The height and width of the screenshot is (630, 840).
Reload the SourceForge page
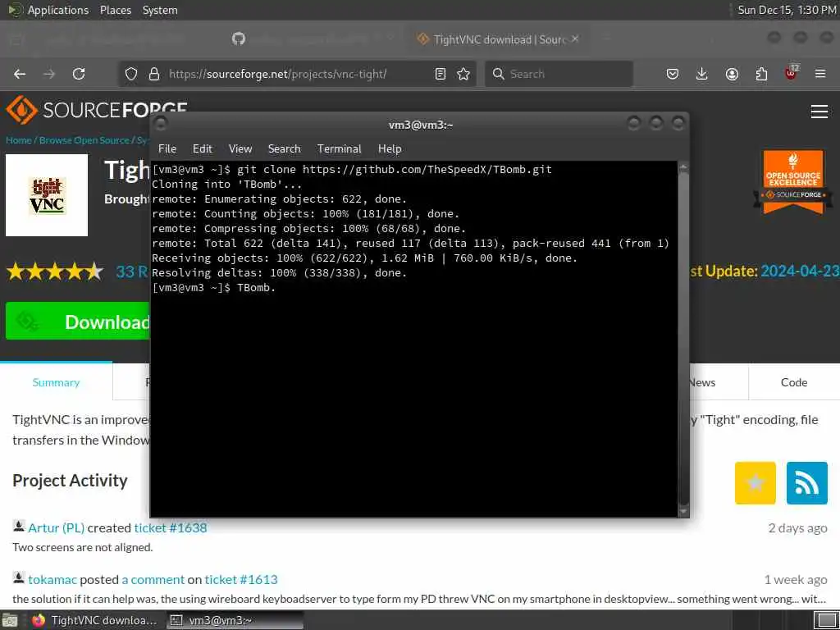tap(79, 74)
